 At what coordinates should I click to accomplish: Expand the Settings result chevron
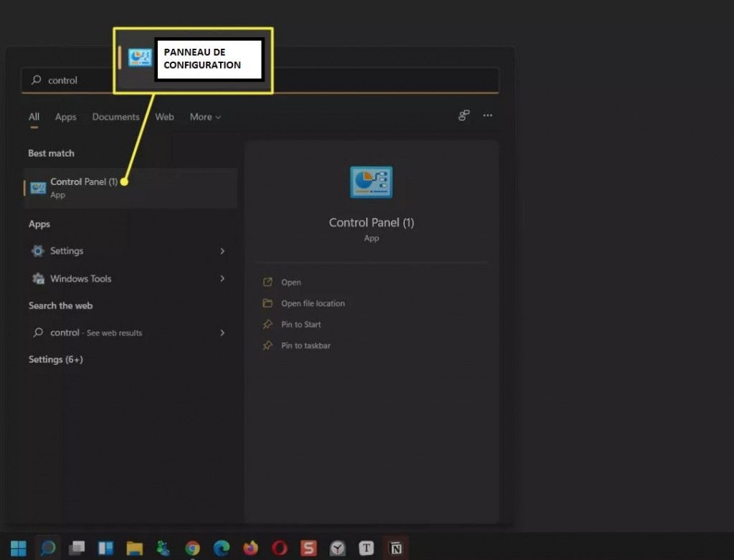coord(222,251)
